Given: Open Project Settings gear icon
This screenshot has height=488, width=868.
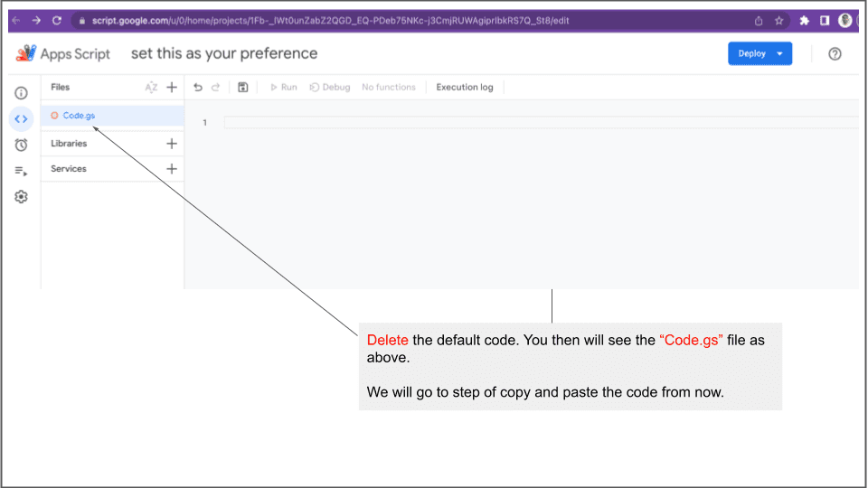Looking at the screenshot, I should [21, 196].
